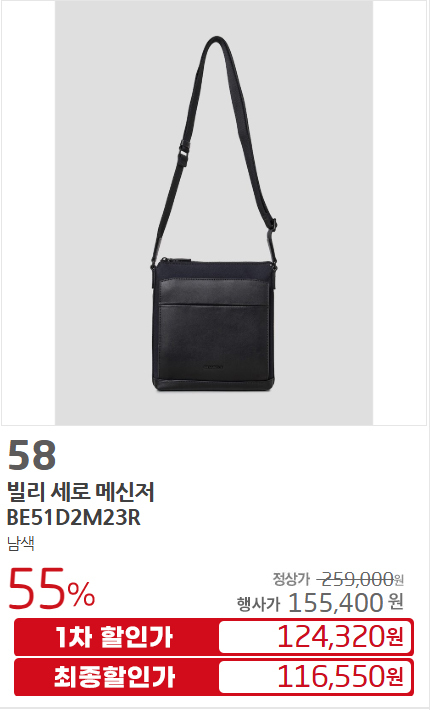Click the 남색 color label
The height and width of the screenshot is (710, 430).
tap(21, 543)
